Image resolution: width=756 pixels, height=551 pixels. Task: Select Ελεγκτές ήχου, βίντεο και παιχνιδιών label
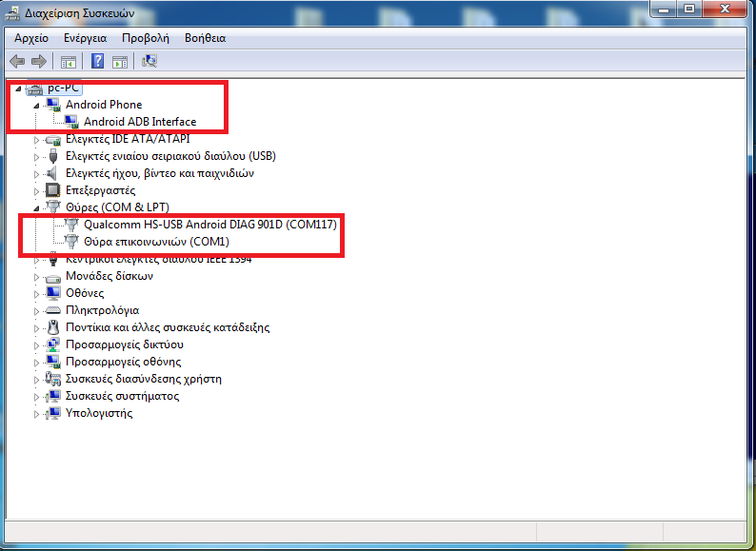click(x=160, y=173)
